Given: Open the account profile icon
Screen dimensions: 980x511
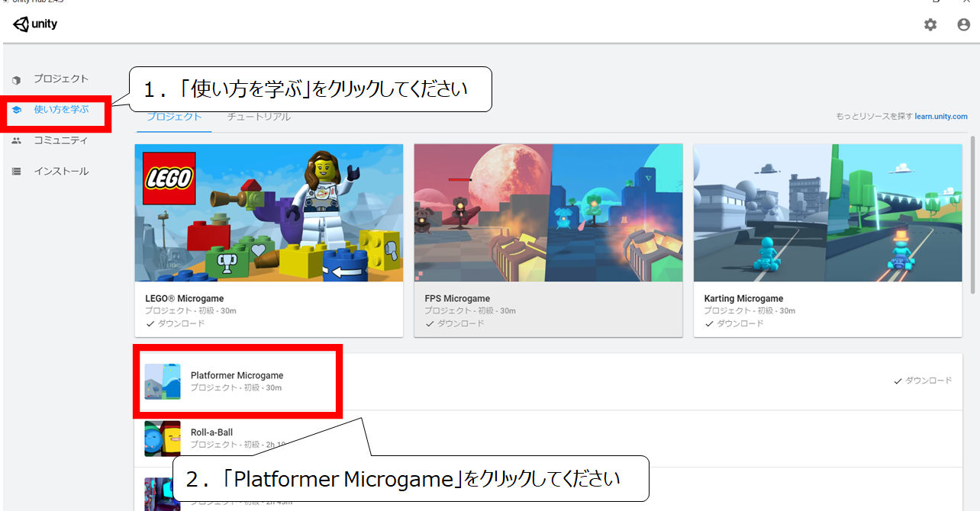Looking at the screenshot, I should [963, 24].
